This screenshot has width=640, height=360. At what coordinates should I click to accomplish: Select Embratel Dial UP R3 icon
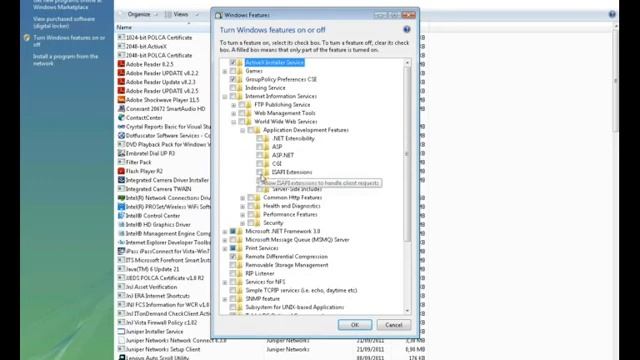point(121,153)
